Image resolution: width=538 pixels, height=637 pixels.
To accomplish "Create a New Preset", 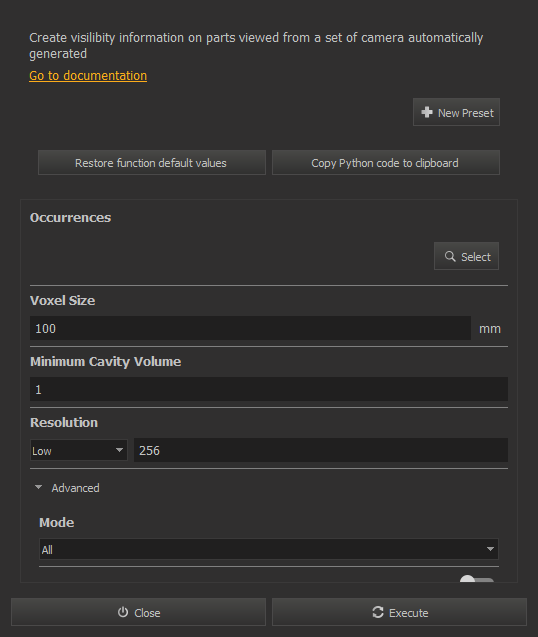I will pos(456,112).
